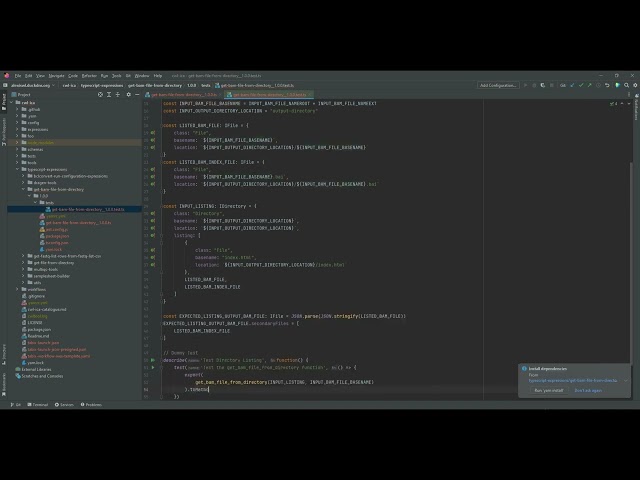Click the Git Update Project arrow icon
640x480 pixels.
[x=572, y=85]
